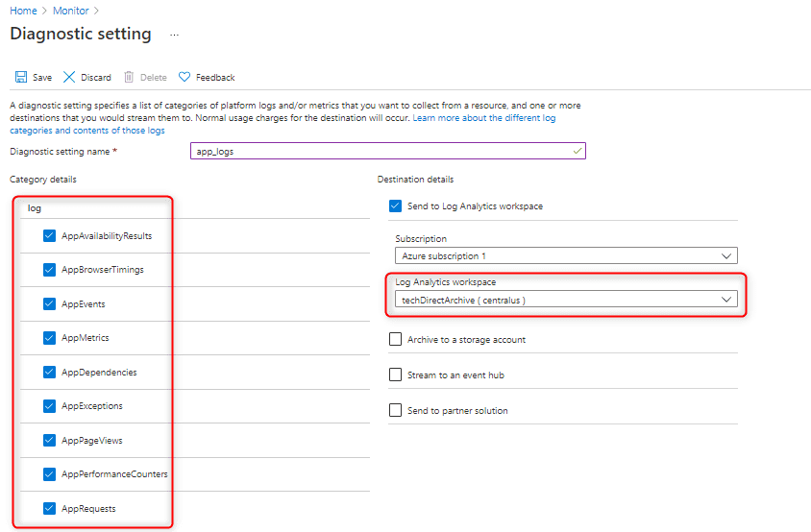This screenshot has width=811, height=532.
Task: Open the learn more about log categories link
Action: (484, 118)
